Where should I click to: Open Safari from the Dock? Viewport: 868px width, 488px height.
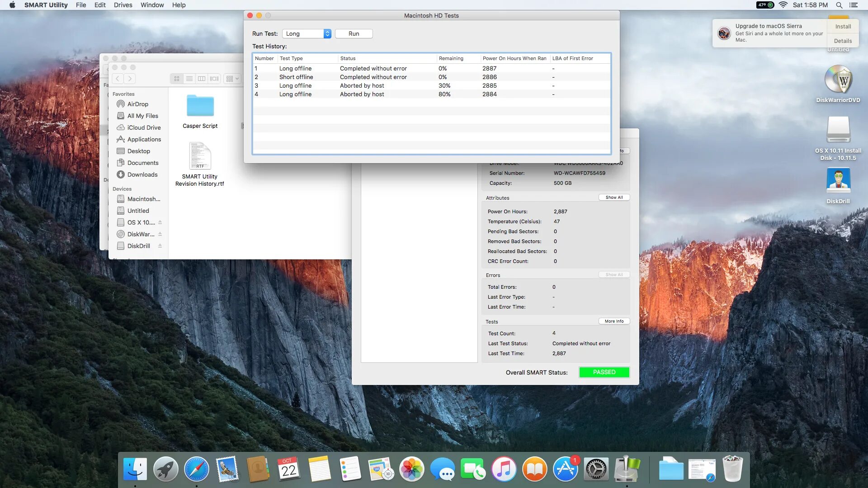196,469
